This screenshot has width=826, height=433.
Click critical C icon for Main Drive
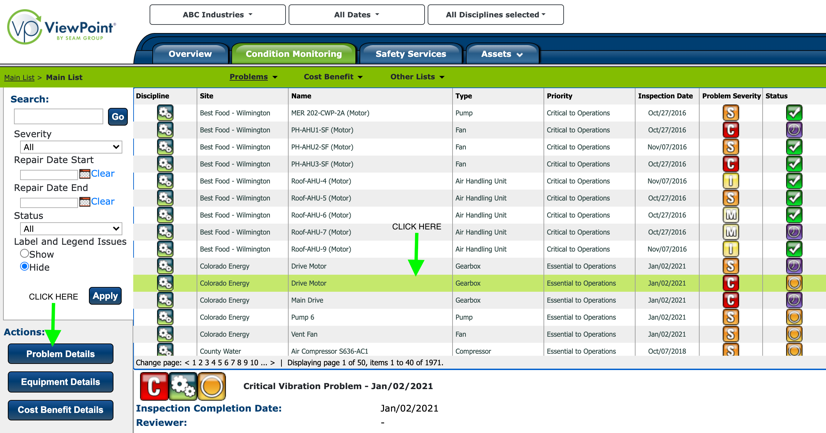pos(730,300)
